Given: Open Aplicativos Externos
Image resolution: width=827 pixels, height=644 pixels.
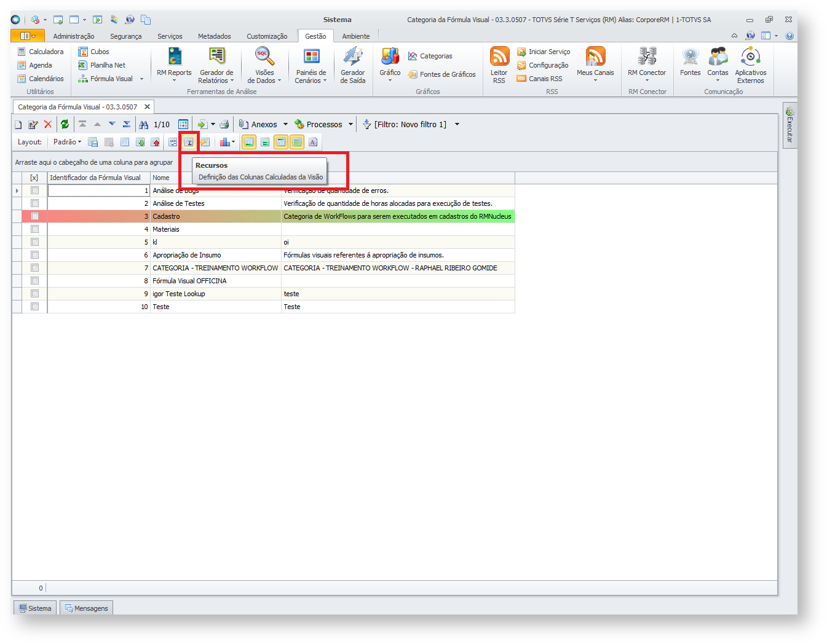Looking at the screenshot, I should 751,65.
